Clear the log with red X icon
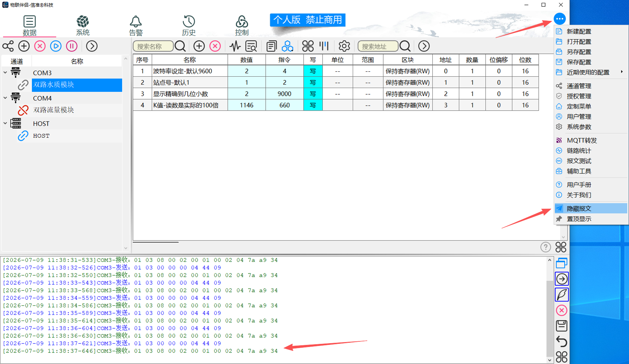This screenshot has height=364, width=629. pyautogui.click(x=561, y=310)
